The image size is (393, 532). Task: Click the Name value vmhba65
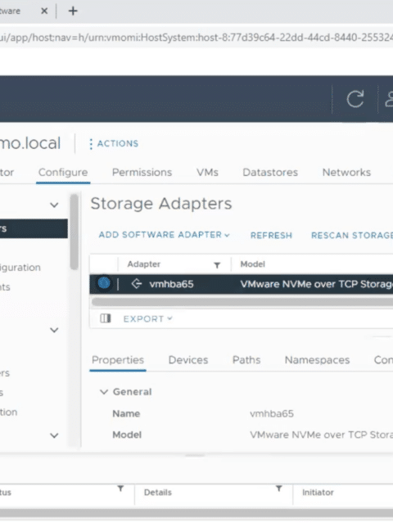point(272,413)
